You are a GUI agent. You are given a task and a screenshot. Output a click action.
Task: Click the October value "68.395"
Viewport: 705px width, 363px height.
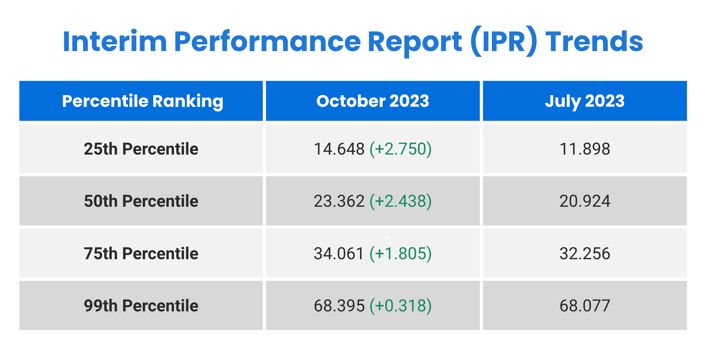pyautogui.click(x=339, y=305)
